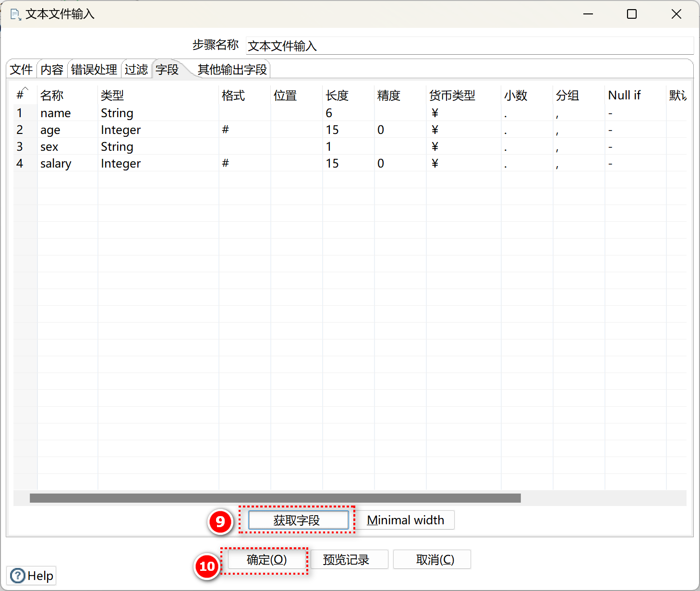Focus the 步骤名称 input field
Image resolution: width=700 pixels, height=591 pixels.
470,46
